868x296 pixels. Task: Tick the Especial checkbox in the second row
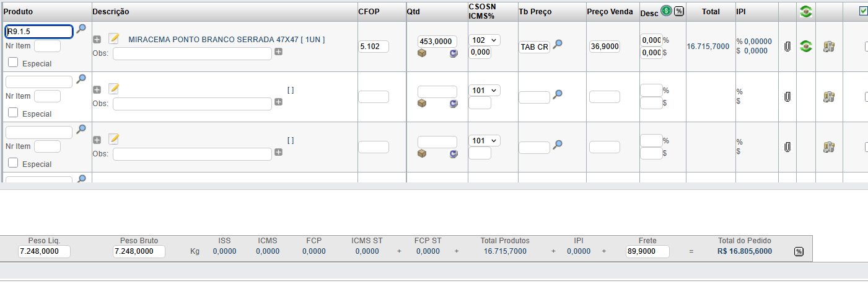tap(13, 113)
